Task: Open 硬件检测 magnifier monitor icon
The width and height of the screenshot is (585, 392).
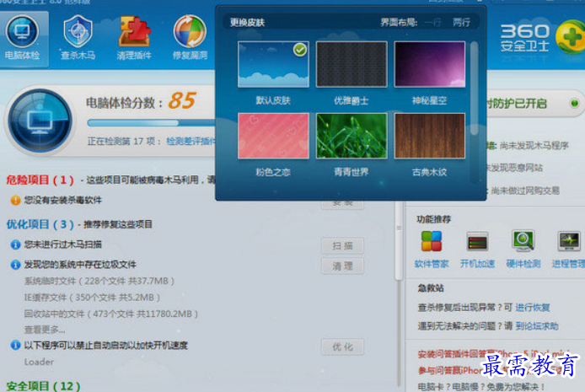Action: pyautogui.click(x=523, y=241)
